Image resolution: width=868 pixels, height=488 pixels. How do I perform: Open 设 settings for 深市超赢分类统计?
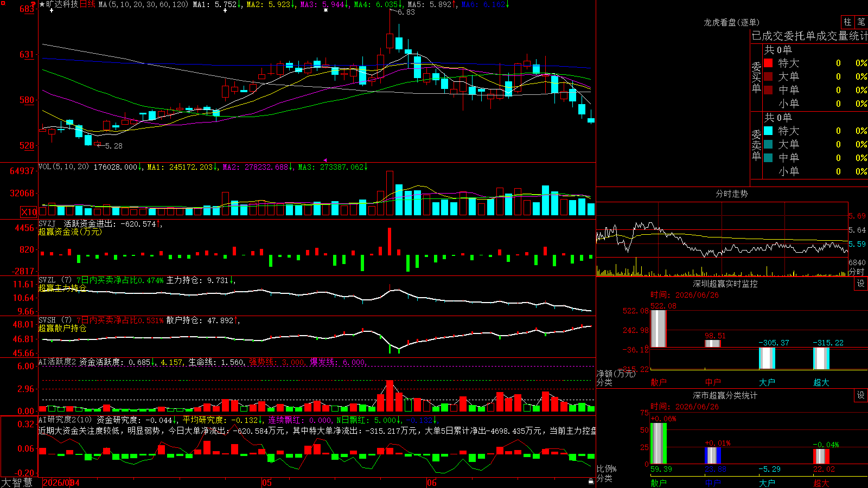tap(861, 395)
